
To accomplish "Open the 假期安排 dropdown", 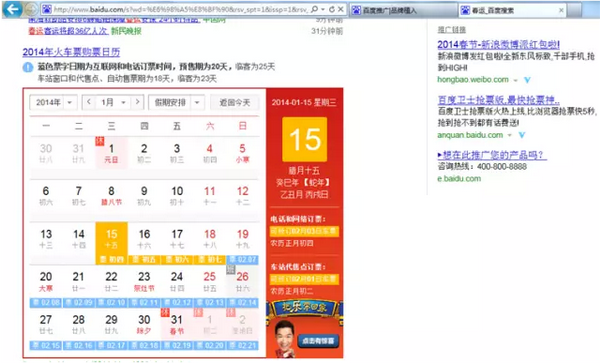I will click(176, 103).
